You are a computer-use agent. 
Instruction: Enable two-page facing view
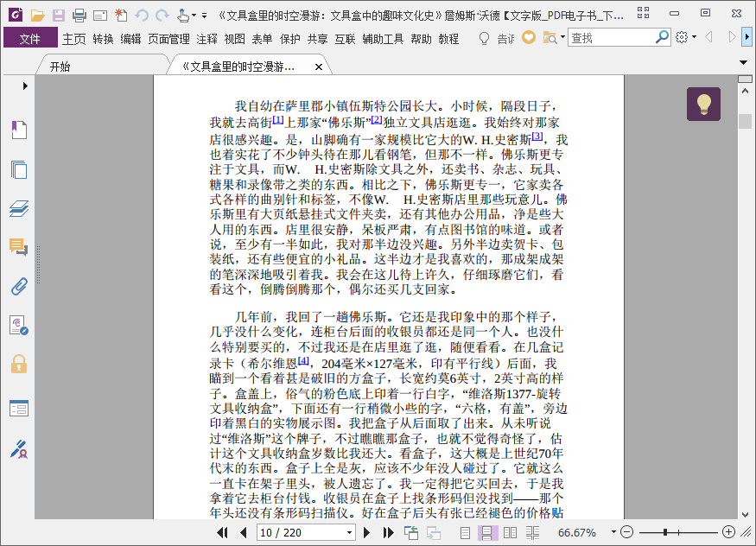coord(510,532)
